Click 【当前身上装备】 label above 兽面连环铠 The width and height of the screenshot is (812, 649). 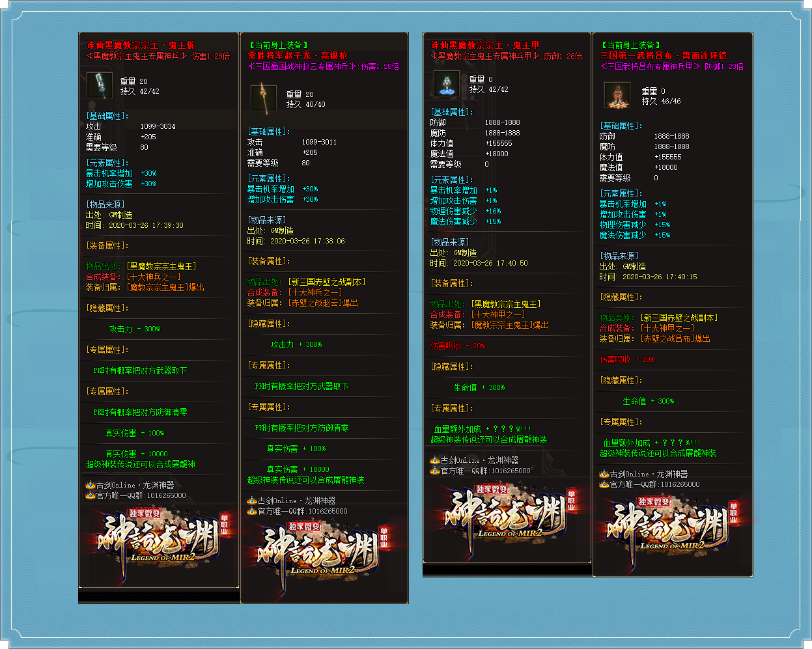630,46
